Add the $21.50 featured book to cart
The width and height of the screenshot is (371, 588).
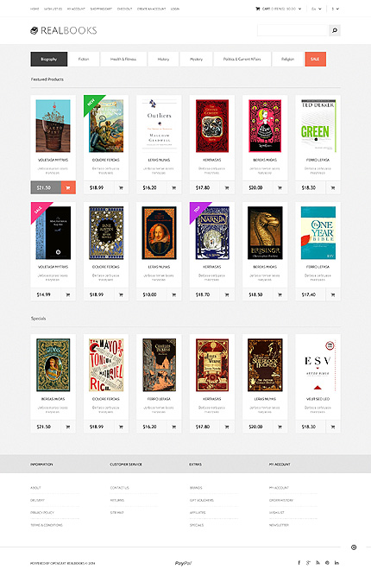pyautogui.click(x=68, y=187)
